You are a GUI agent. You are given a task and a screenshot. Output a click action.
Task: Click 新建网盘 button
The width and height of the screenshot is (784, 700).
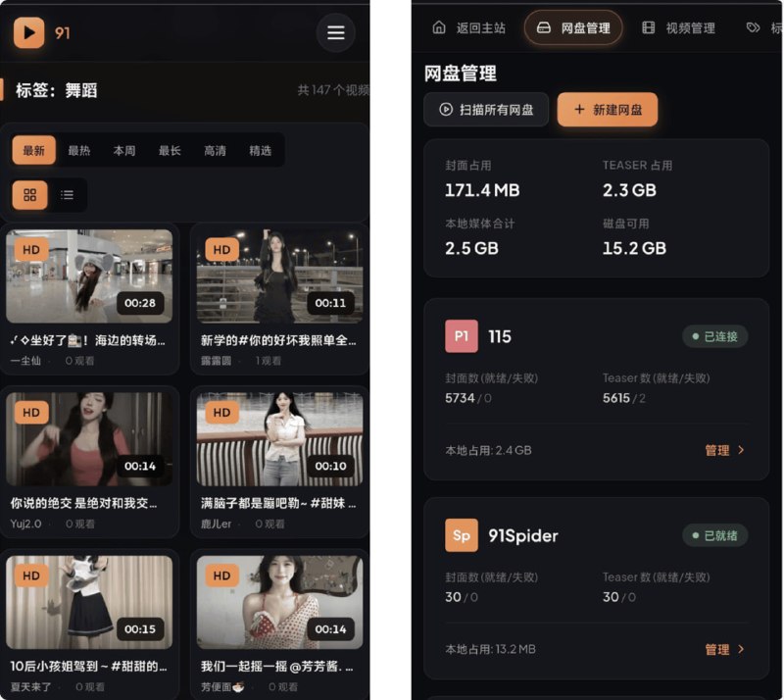(608, 109)
